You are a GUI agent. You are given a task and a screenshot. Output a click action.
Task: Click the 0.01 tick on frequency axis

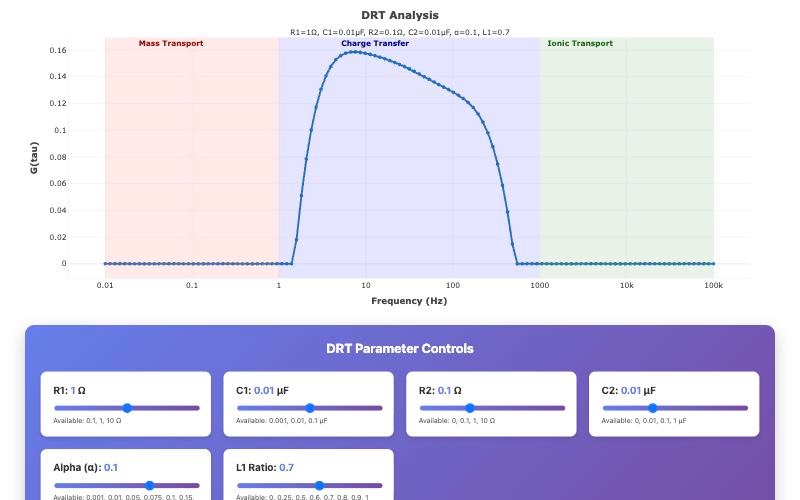105,285
